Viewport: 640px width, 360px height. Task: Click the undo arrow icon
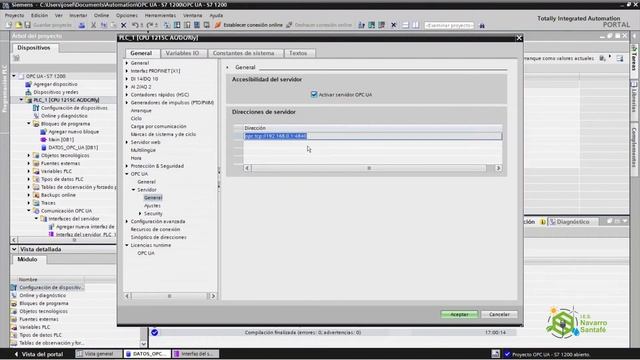point(135,25)
